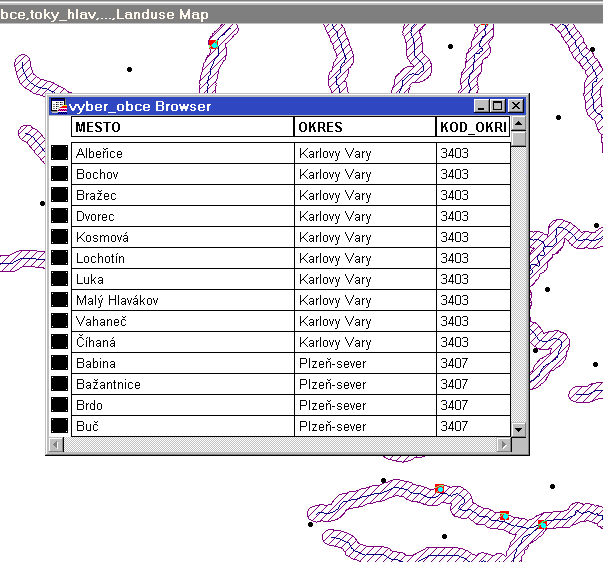603x562 pixels.
Task: Toggle selection box for Lochotín row
Action: pyautogui.click(x=60, y=258)
